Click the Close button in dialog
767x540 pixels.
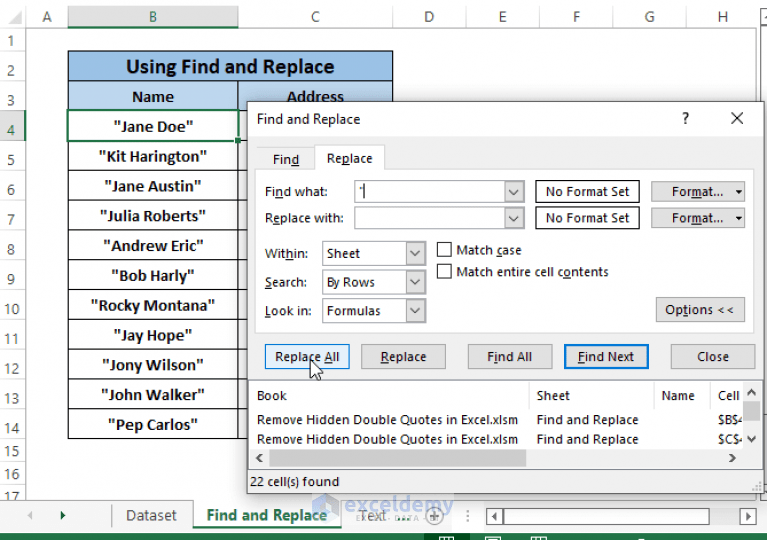coord(713,357)
